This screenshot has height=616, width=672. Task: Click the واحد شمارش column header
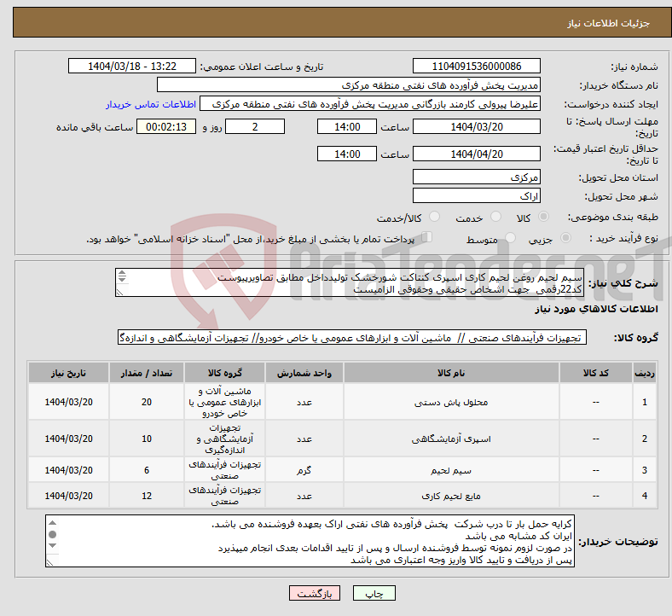[x=304, y=373]
